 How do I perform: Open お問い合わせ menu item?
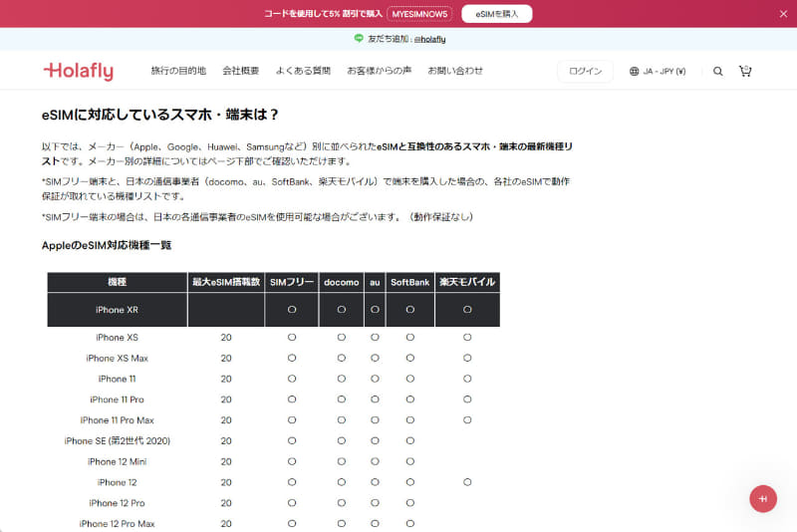(x=455, y=71)
